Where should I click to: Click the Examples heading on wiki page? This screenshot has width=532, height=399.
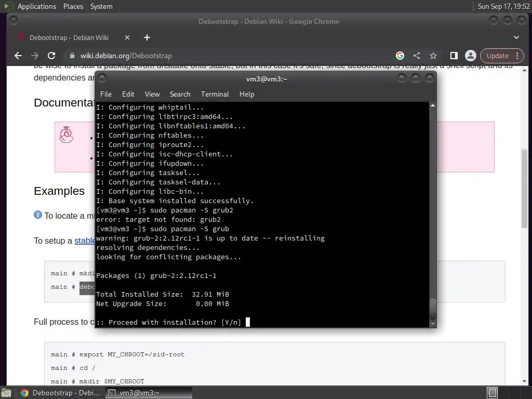pos(59,191)
